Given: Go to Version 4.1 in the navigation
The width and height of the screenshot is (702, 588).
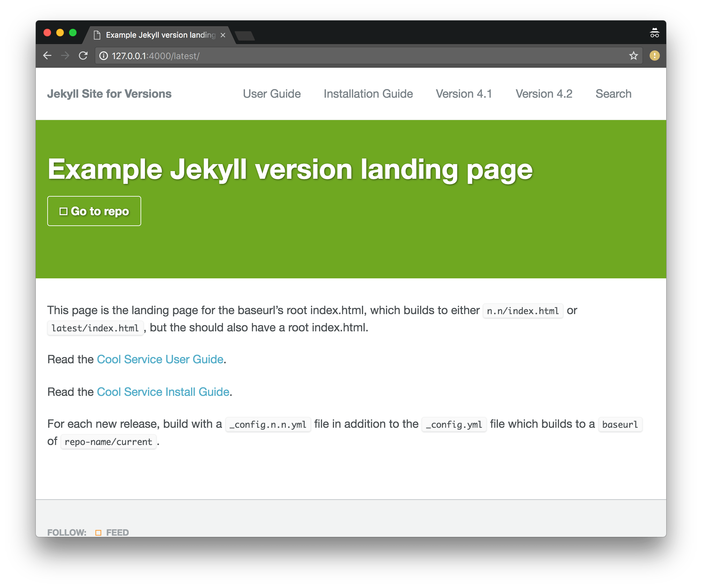Looking at the screenshot, I should tap(464, 94).
